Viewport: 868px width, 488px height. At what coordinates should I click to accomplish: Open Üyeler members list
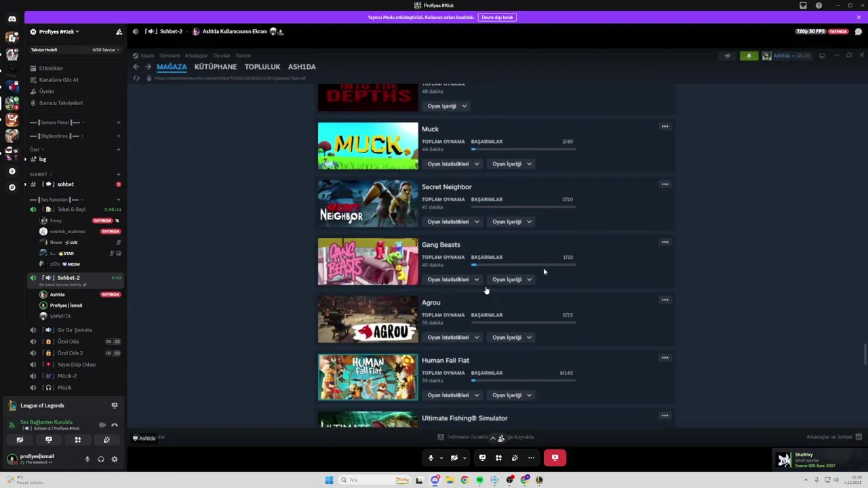(x=46, y=91)
